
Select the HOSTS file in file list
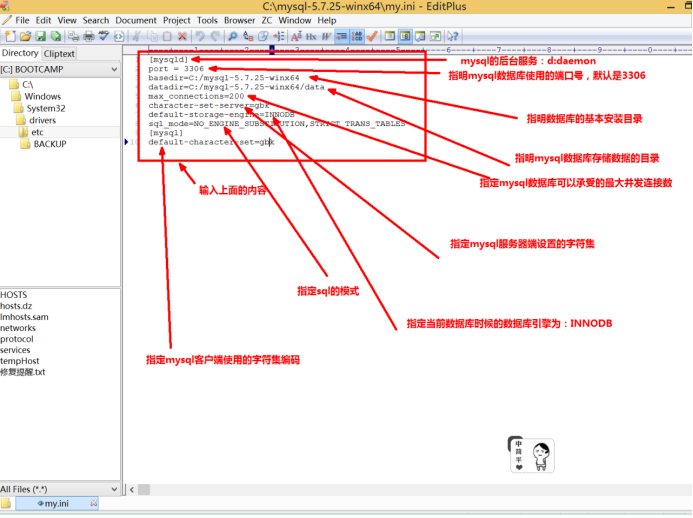click(14, 295)
